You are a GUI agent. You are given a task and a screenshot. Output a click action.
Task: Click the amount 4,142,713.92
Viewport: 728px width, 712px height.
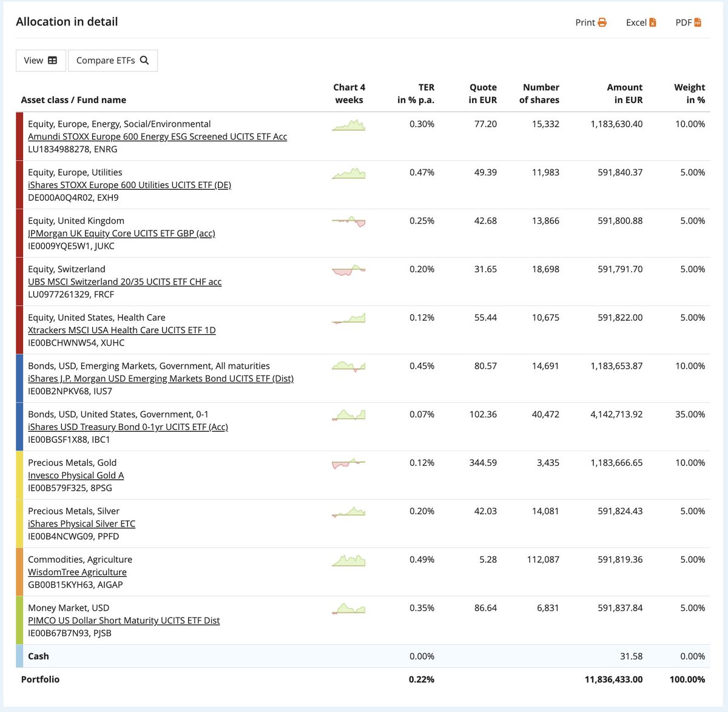click(x=616, y=415)
